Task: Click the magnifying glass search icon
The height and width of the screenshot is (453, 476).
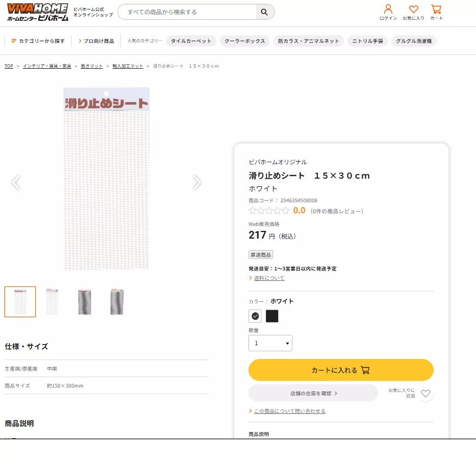Action: coord(264,12)
